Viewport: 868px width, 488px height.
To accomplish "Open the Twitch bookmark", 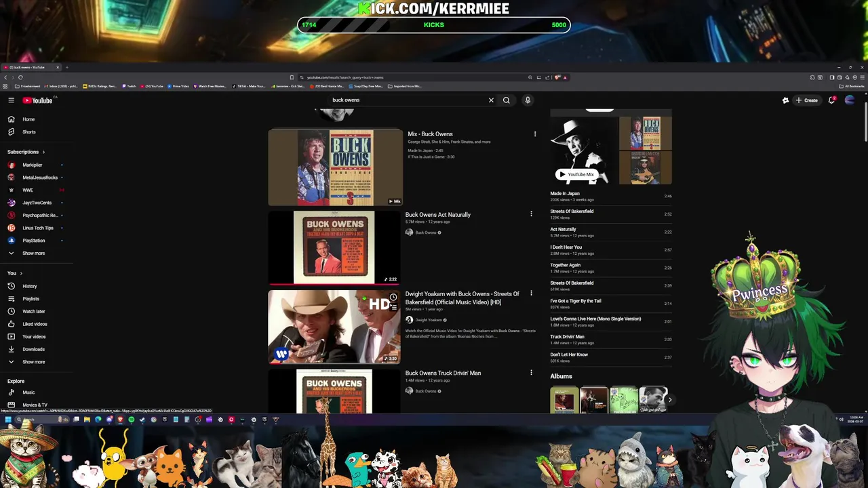I will pos(129,86).
